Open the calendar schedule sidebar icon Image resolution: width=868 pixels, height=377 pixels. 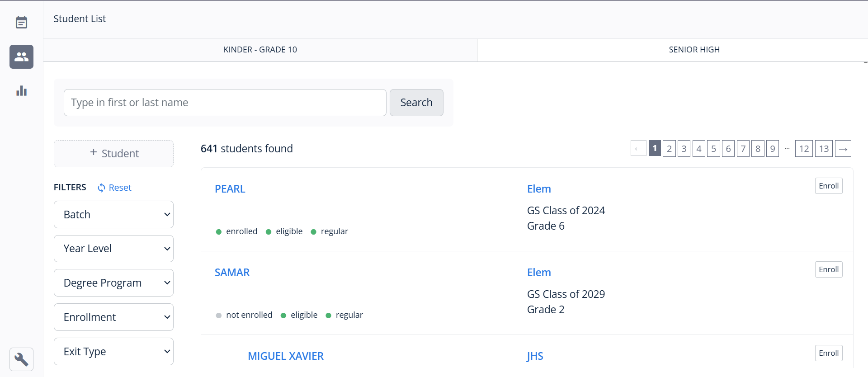click(x=21, y=22)
